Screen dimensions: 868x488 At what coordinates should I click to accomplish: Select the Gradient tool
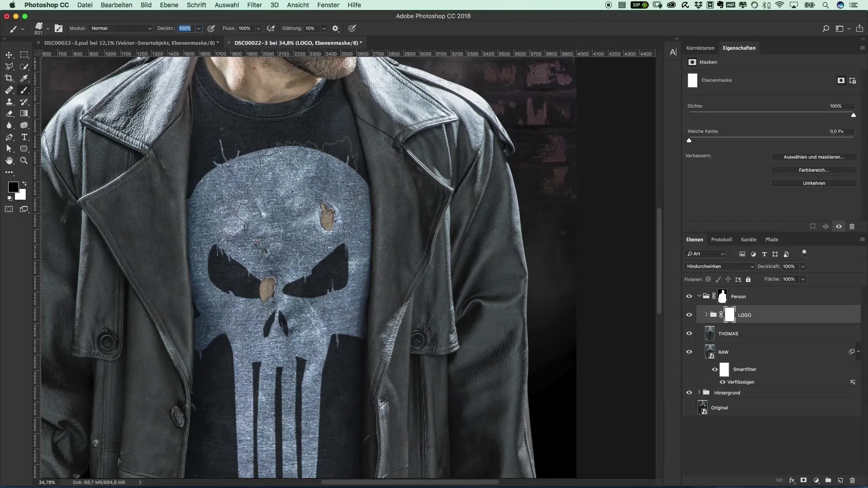24,113
